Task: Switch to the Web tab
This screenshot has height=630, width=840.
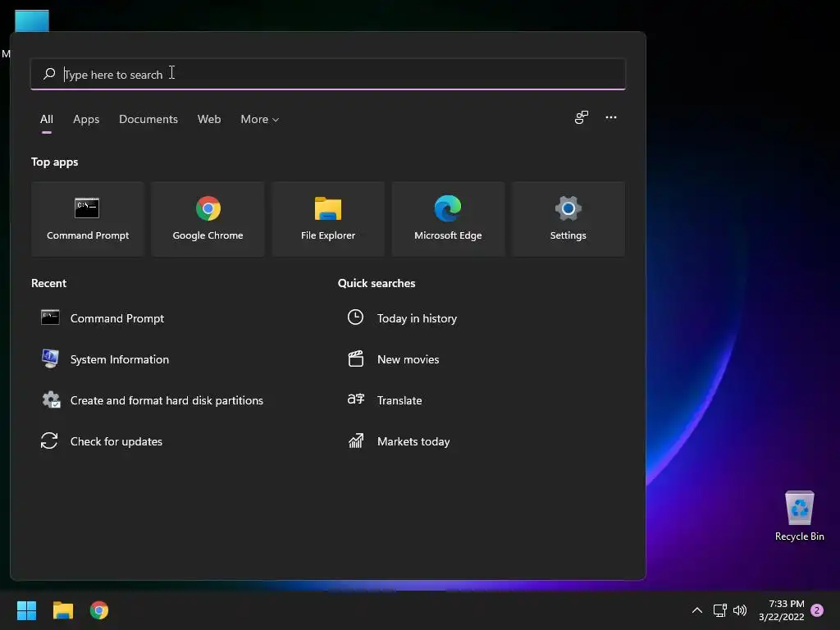Action: click(209, 119)
